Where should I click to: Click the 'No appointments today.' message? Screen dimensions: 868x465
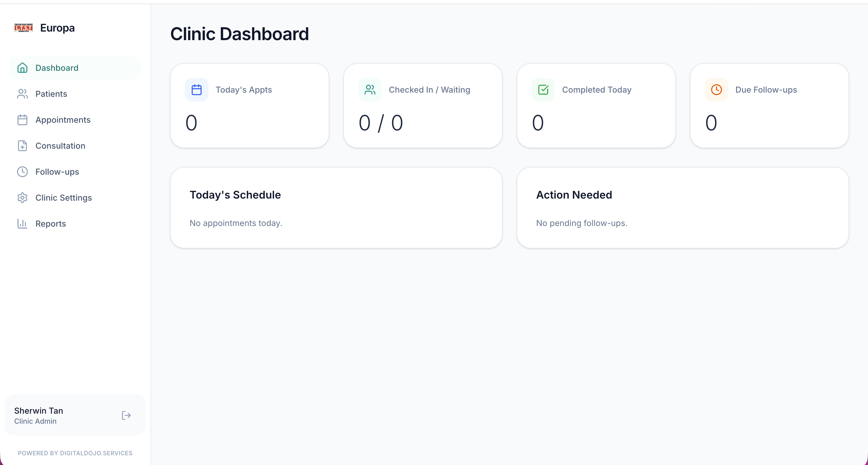click(236, 223)
